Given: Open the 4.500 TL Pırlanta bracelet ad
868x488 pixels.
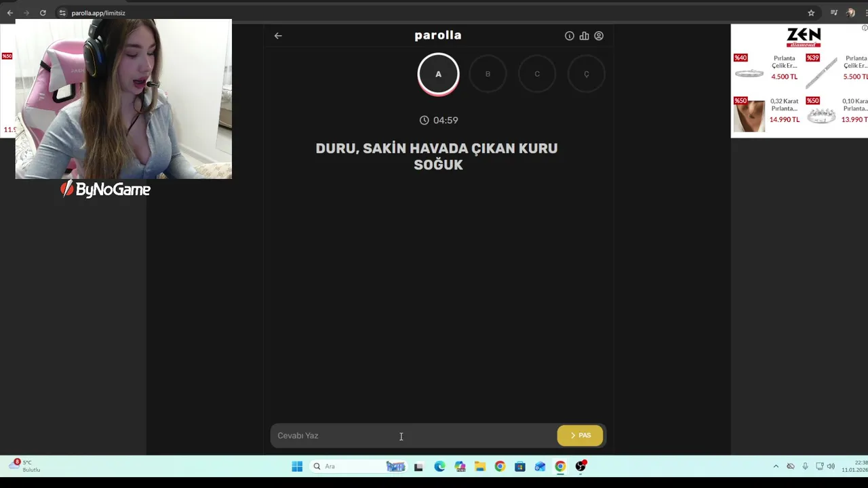Looking at the screenshot, I should 766,70.
